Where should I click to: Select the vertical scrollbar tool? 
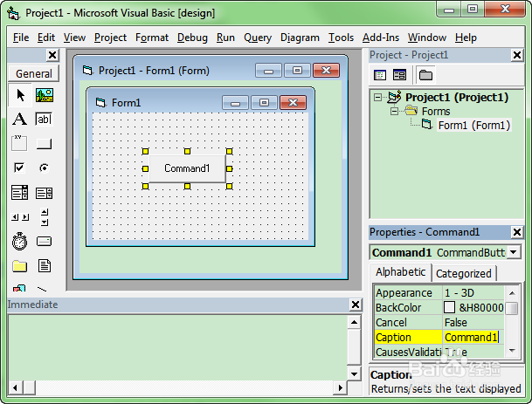[45, 217]
